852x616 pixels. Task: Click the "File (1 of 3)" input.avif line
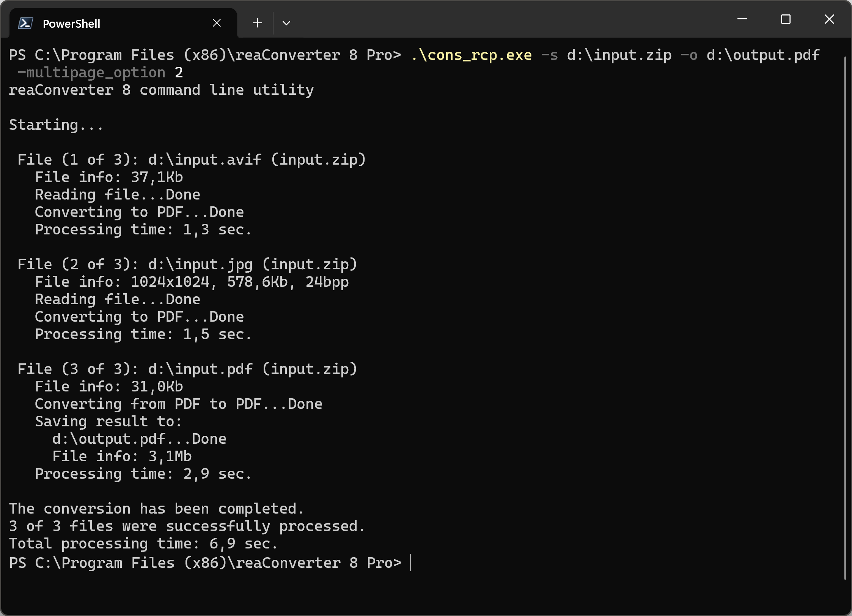coord(192,160)
